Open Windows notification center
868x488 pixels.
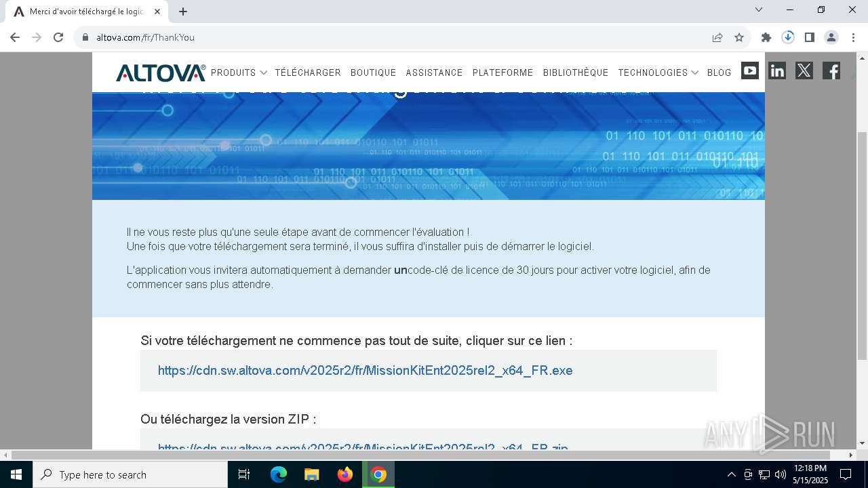(846, 474)
